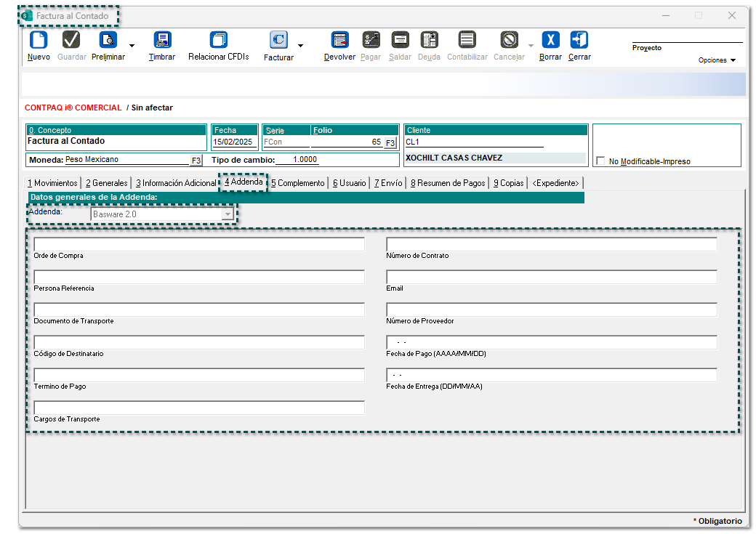Open Relacionar CFDIs tool
This screenshot has width=756, height=534.
point(218,40)
